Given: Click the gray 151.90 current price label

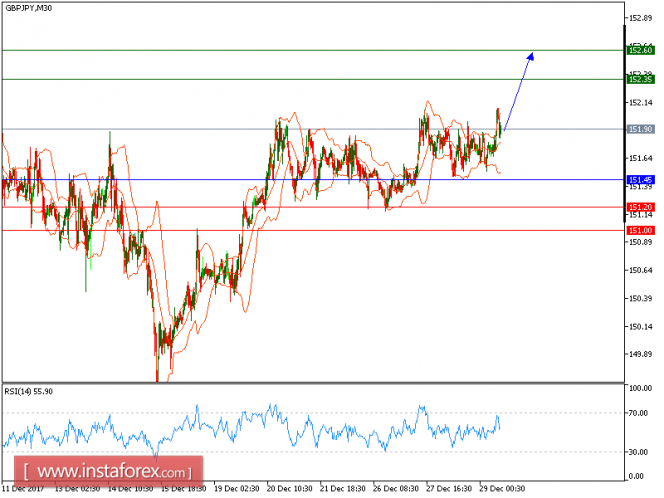Looking at the screenshot, I should click(640, 129).
